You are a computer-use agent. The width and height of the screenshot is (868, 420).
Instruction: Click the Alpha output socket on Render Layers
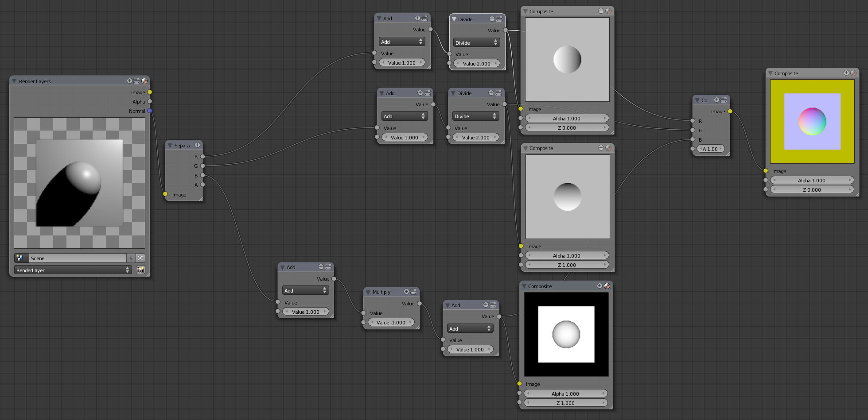click(x=150, y=101)
